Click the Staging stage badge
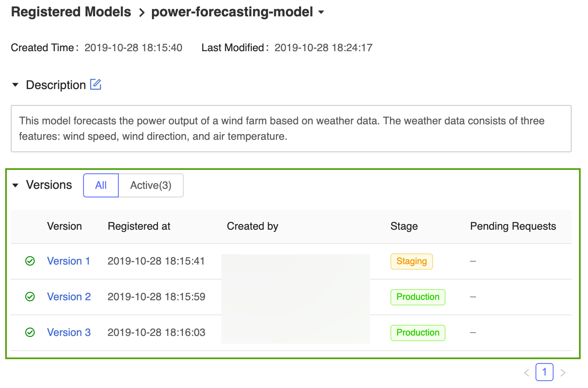Screen dimensions: 588x388 click(x=412, y=262)
